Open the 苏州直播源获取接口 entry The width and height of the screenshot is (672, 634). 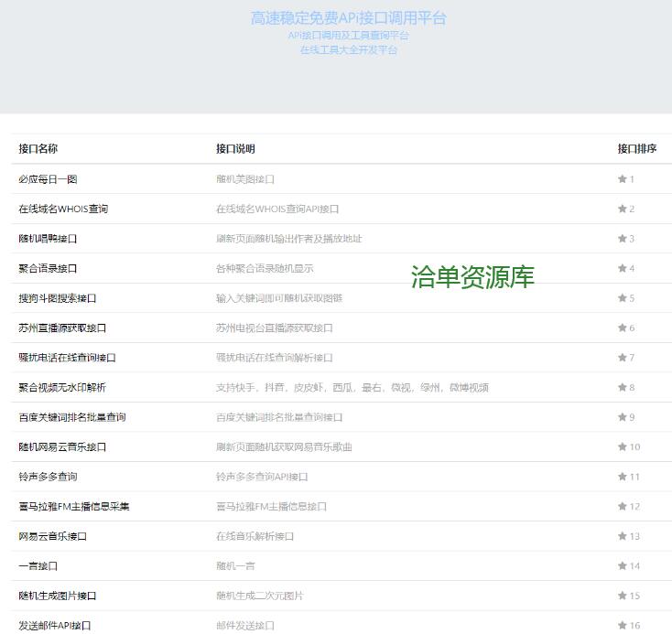point(62,328)
